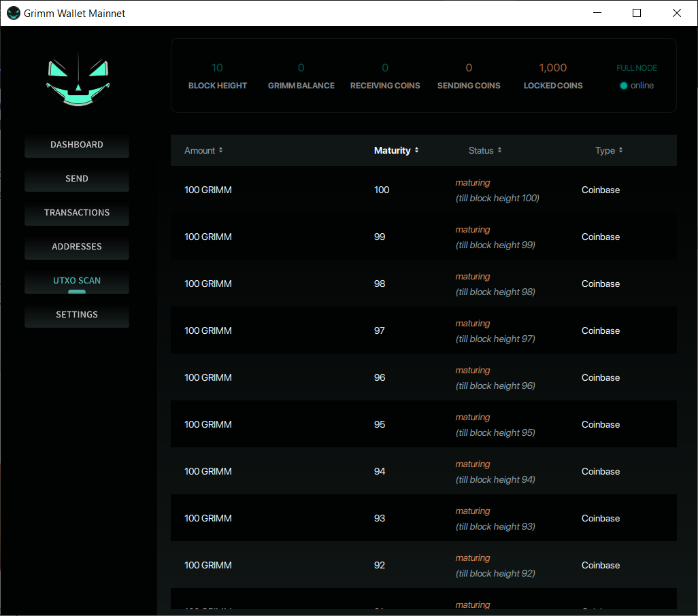Click the status 'till block height 97'
Image resolution: width=698 pixels, height=616 pixels.
[x=495, y=339]
